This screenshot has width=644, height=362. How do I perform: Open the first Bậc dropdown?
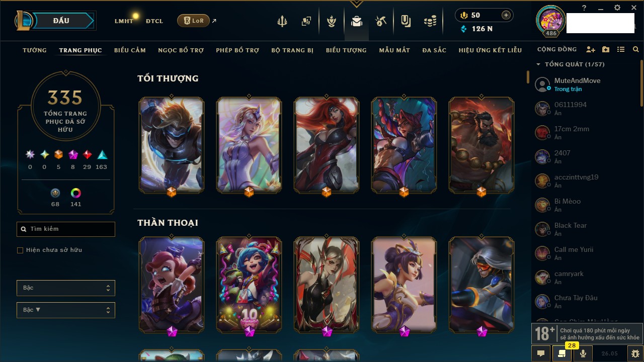click(66, 288)
